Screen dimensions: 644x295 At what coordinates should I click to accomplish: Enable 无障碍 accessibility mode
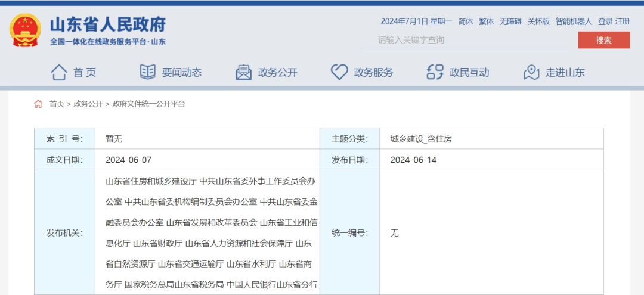(x=510, y=21)
